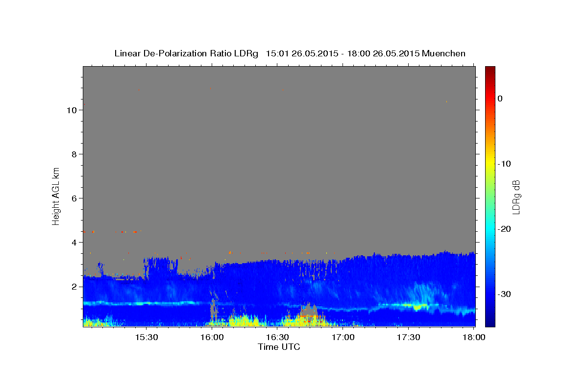Click the 'Height AGL km' axis label
This screenshot has width=588, height=392.
click(x=56, y=196)
